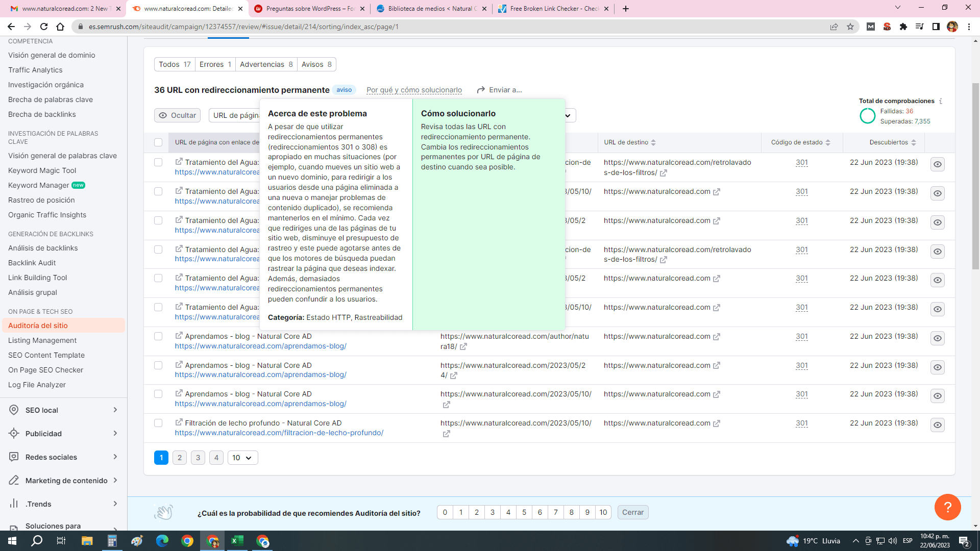Expand the Redes sociales sidebar section chevron
This screenshot has width=980, height=551.
pyautogui.click(x=115, y=457)
